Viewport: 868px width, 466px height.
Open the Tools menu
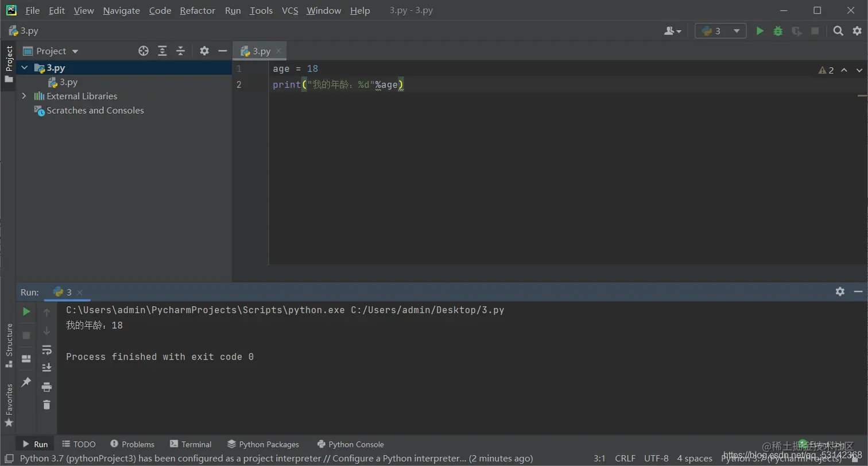261,10
